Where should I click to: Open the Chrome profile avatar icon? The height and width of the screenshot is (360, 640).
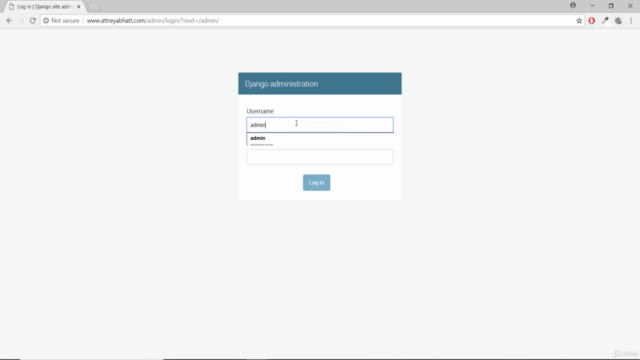(573, 6)
